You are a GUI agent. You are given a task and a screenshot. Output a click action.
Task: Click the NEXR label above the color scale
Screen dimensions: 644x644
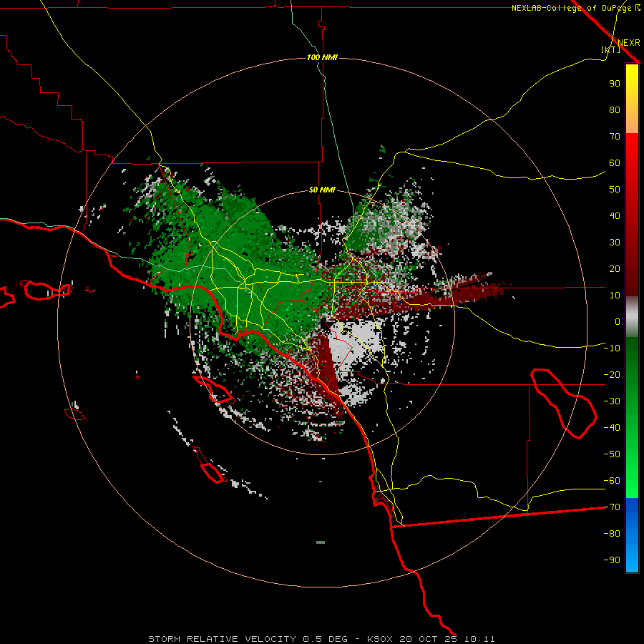(x=628, y=43)
